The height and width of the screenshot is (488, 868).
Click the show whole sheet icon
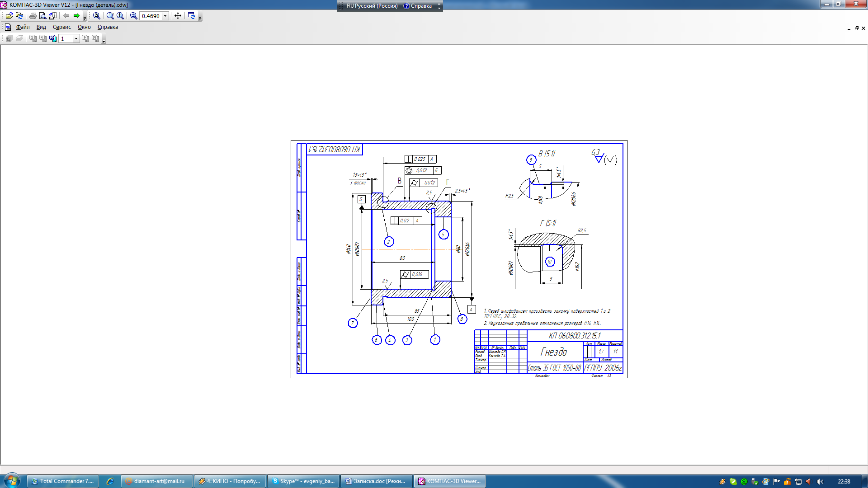[x=52, y=38]
